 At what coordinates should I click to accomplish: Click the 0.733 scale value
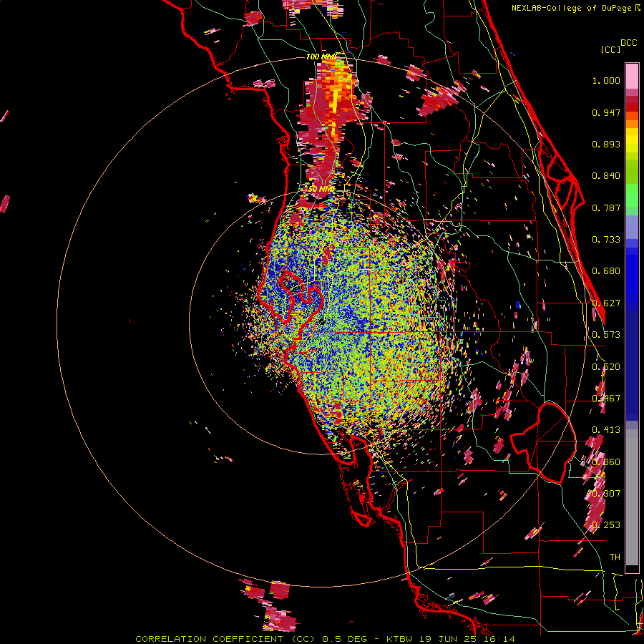point(606,240)
